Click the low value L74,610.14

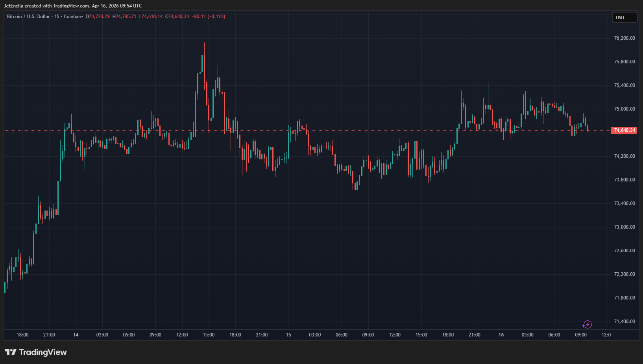pyautogui.click(x=151, y=17)
